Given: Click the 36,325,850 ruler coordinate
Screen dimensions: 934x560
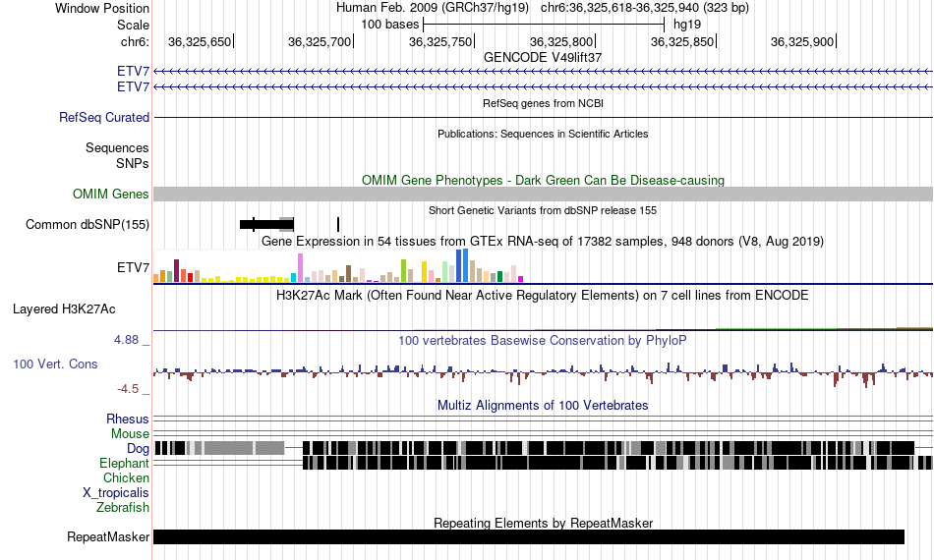Looking at the screenshot, I should (x=682, y=41).
